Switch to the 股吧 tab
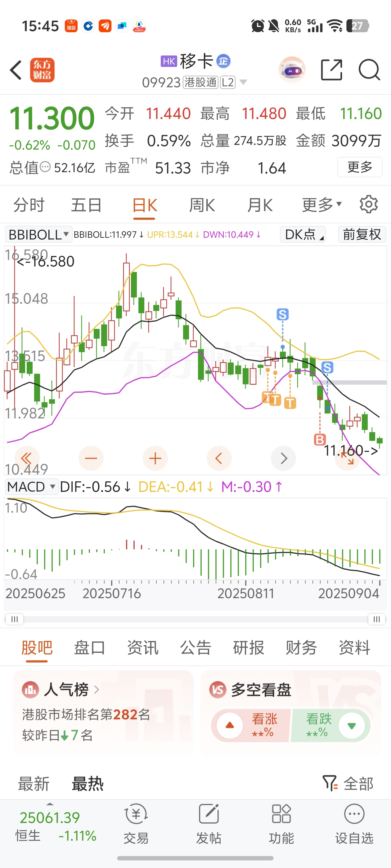 [x=37, y=647]
